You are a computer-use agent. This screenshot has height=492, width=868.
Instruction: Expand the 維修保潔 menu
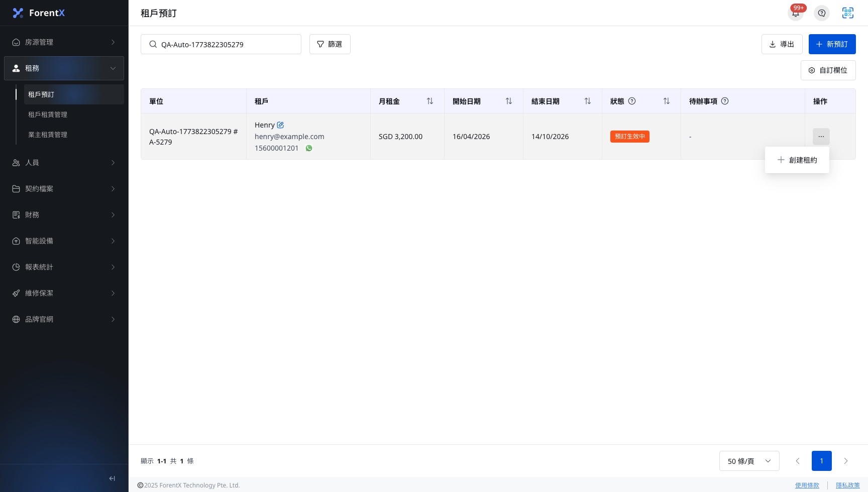(64, 293)
